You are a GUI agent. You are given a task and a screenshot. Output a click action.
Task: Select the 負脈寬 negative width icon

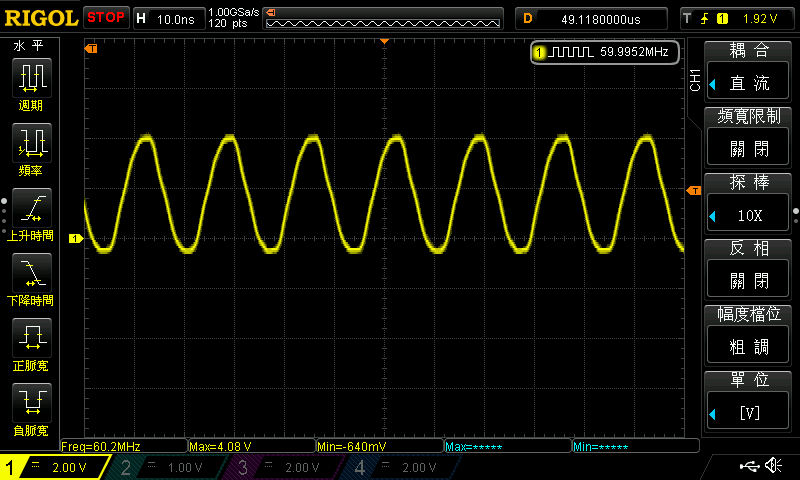pos(31,409)
